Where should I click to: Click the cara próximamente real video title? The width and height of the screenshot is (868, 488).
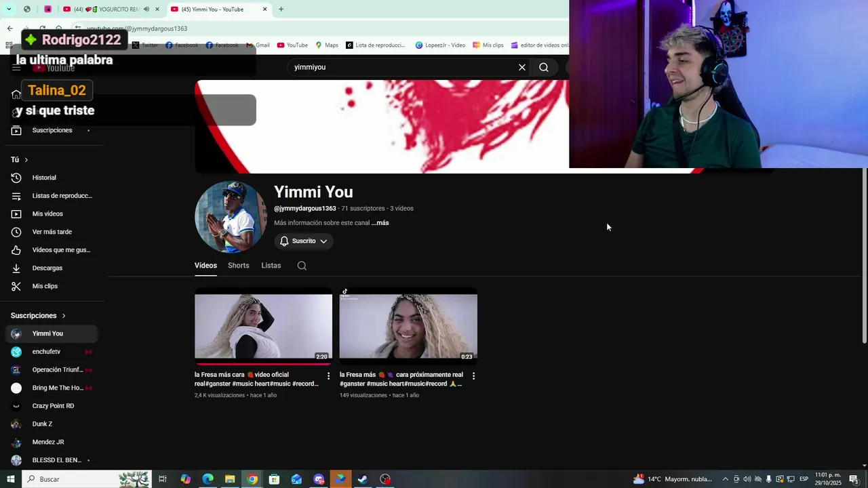point(401,379)
